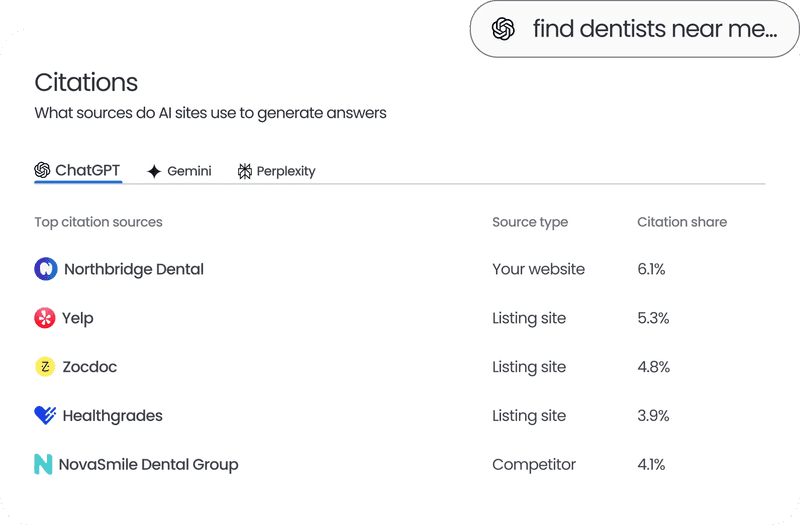The height and width of the screenshot is (525, 800).
Task: Click the Gemini sparkle icon
Action: 154,171
